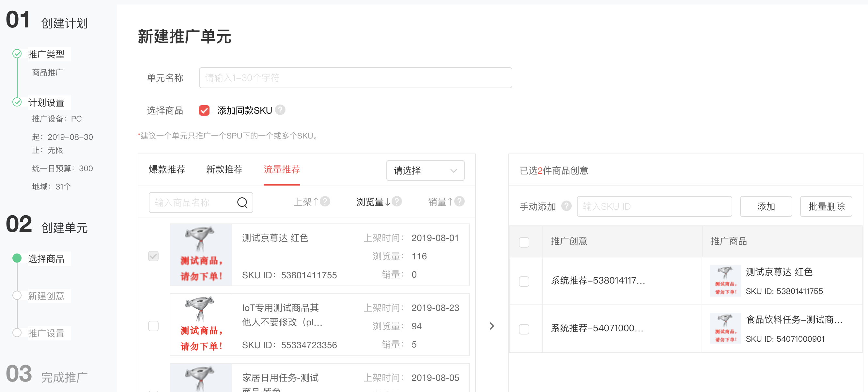Image resolution: width=868 pixels, height=392 pixels.
Task: Toggle checkbox for 测试京尊达 红色 product row
Action: tap(153, 256)
